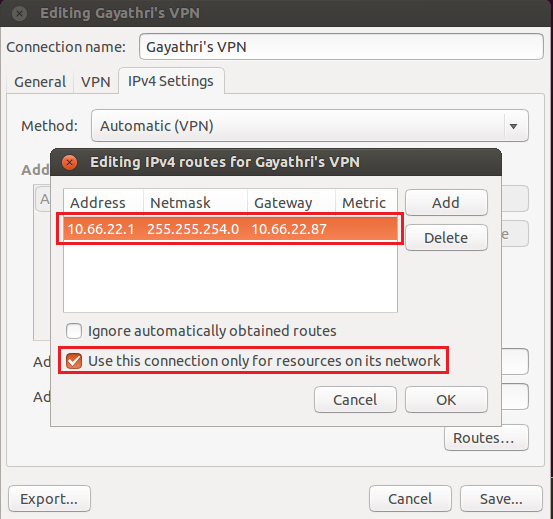This screenshot has height=519, width=553.
Task: Click the Save... button
Action: click(x=501, y=499)
